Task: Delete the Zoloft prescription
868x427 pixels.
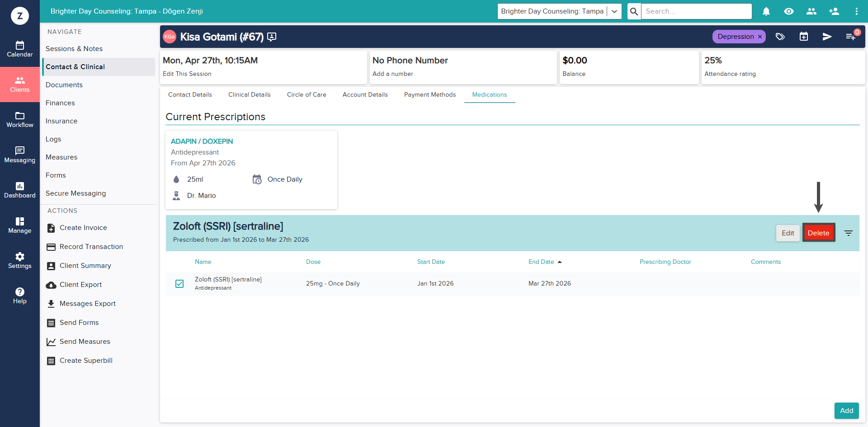Action: click(x=819, y=233)
